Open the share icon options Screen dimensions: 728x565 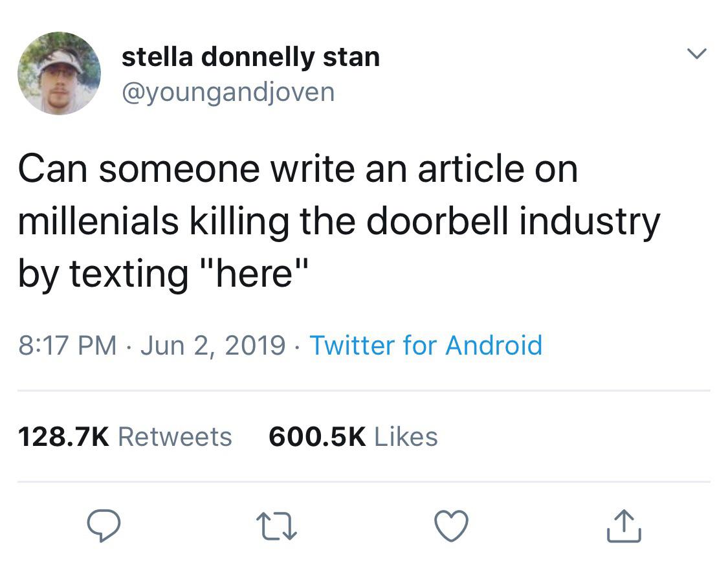(624, 526)
